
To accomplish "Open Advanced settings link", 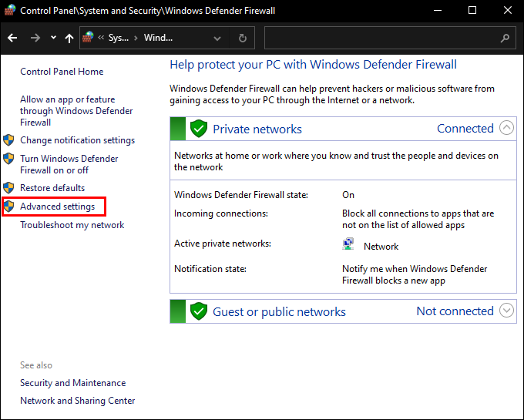I will click(58, 207).
